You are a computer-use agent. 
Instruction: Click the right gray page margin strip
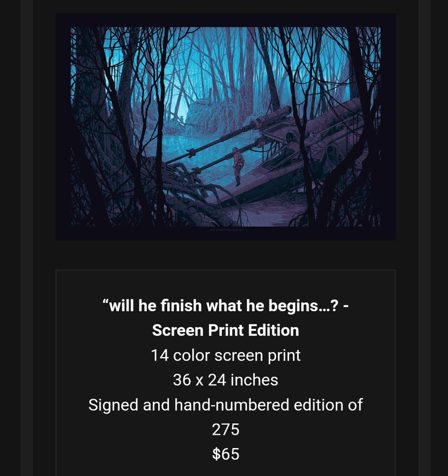pyautogui.click(x=424, y=238)
